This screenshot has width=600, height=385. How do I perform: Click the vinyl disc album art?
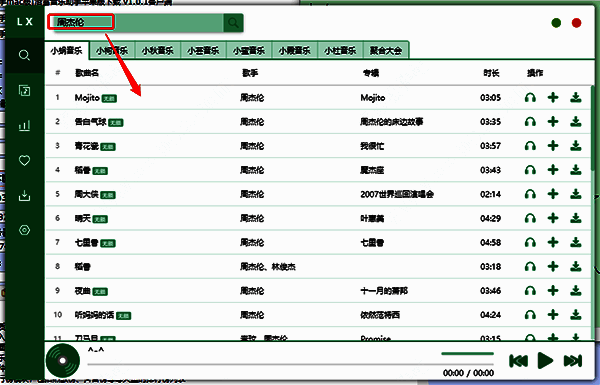coord(63,361)
